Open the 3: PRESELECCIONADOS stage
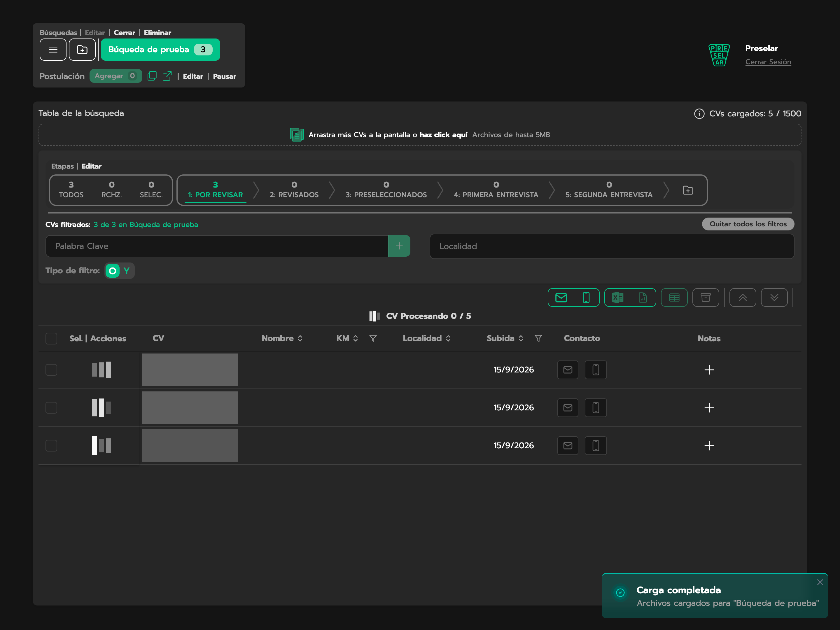 pos(386,190)
